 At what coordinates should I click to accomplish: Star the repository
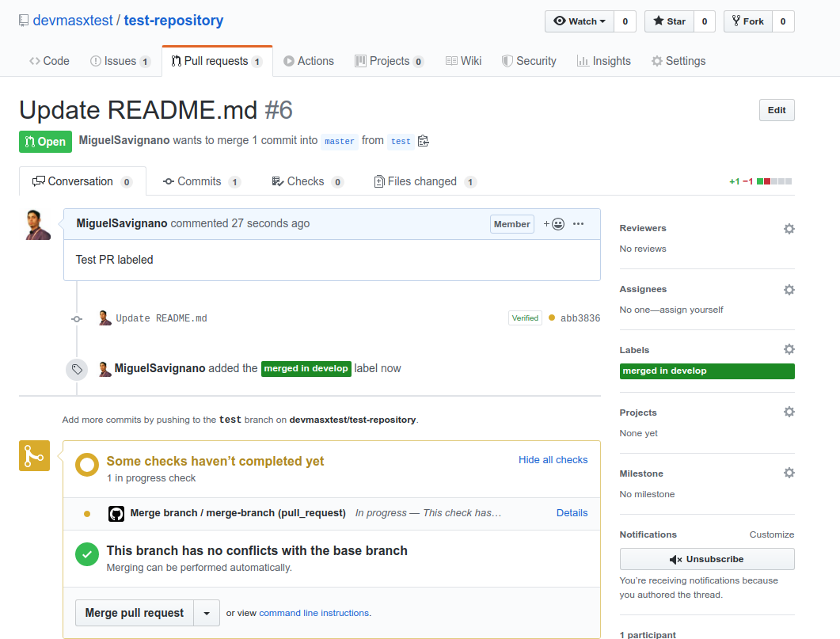[669, 21]
